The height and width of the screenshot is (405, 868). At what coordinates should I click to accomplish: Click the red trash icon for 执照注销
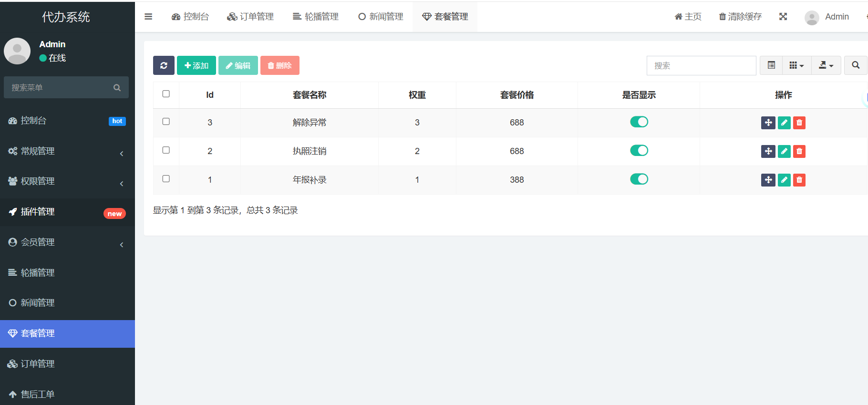799,151
